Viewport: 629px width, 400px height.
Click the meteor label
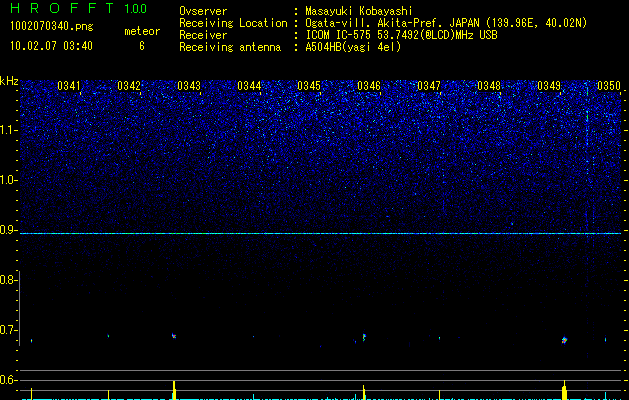coord(142,31)
